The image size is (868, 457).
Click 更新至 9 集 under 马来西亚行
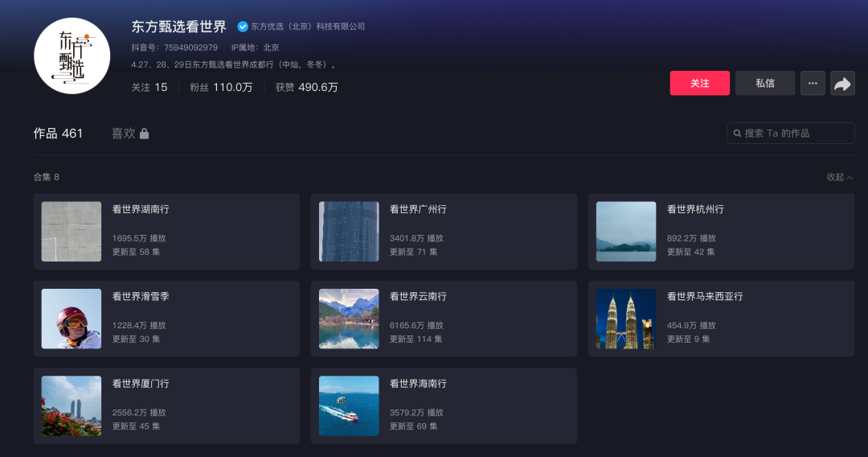688,339
